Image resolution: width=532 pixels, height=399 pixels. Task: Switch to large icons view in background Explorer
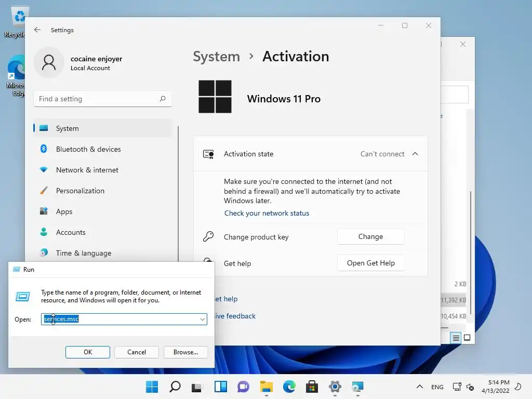(467, 338)
